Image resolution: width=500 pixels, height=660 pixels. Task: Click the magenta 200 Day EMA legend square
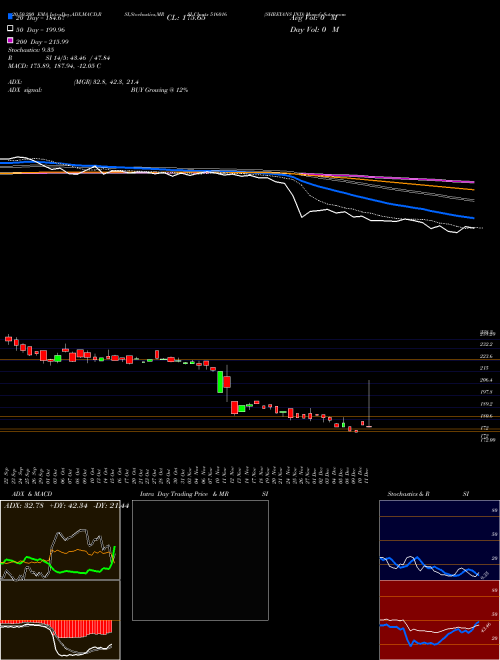coord(10,40)
